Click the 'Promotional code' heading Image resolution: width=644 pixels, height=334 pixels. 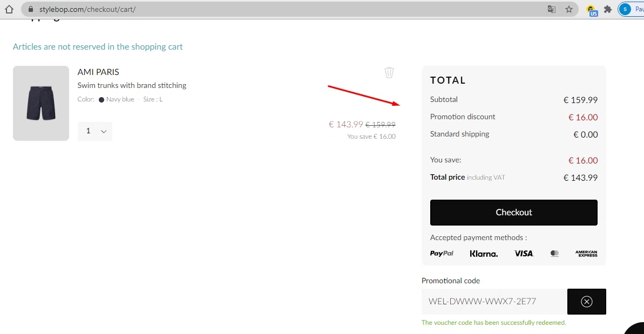[451, 281]
